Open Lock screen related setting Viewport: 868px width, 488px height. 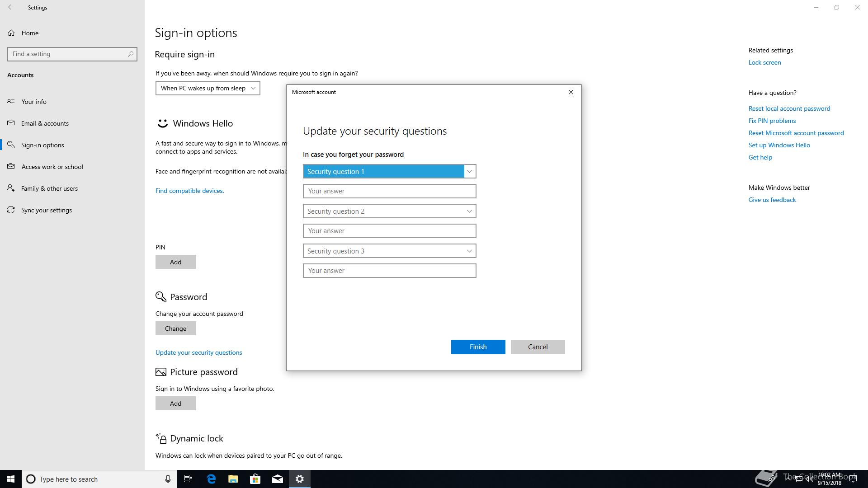pos(764,62)
